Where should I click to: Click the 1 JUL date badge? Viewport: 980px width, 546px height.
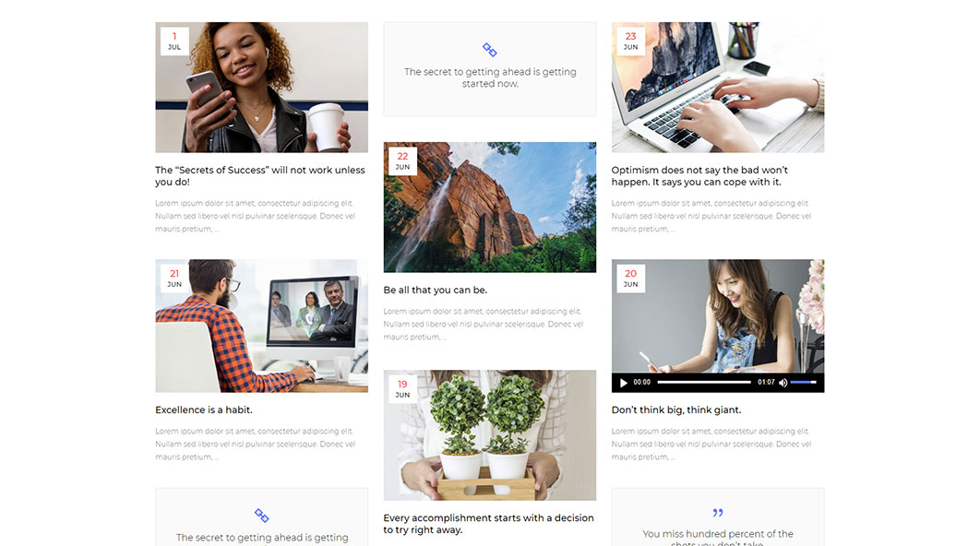coord(174,42)
